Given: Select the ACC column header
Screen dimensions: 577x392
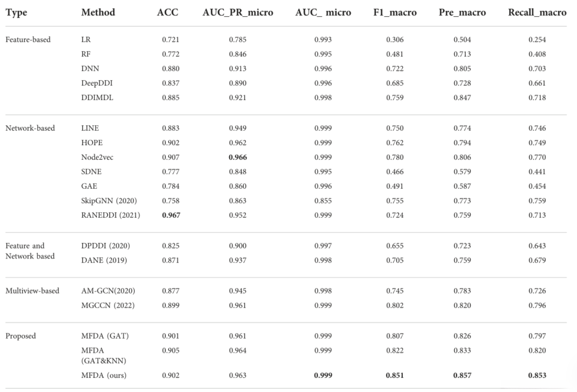Looking at the screenshot, I should 167,12.
